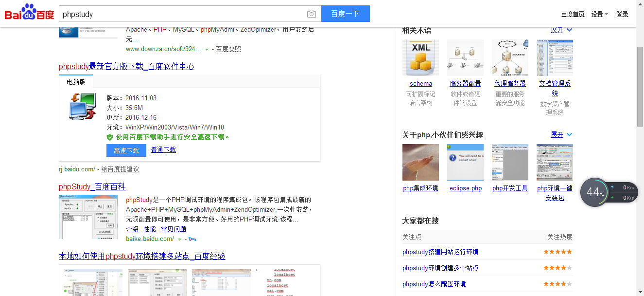Click the 文档管理系统 text link
The height and width of the screenshot is (296, 644).
pyautogui.click(x=555, y=88)
